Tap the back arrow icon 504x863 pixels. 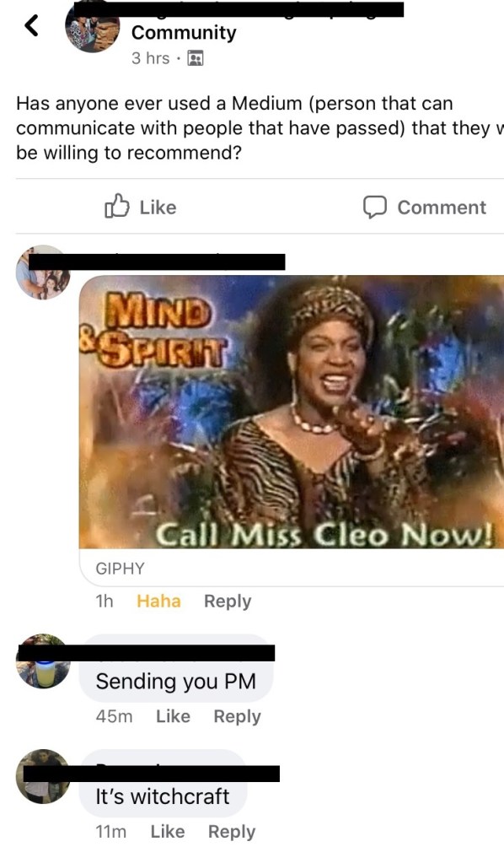click(x=32, y=25)
